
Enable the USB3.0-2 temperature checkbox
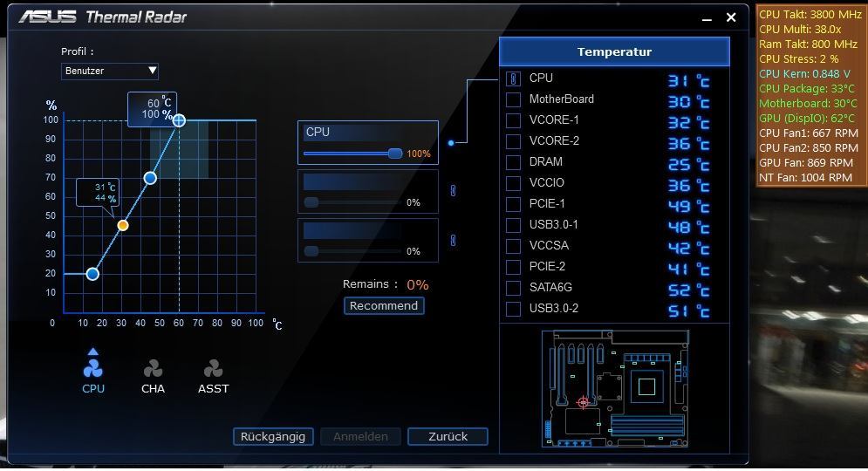[x=513, y=309]
